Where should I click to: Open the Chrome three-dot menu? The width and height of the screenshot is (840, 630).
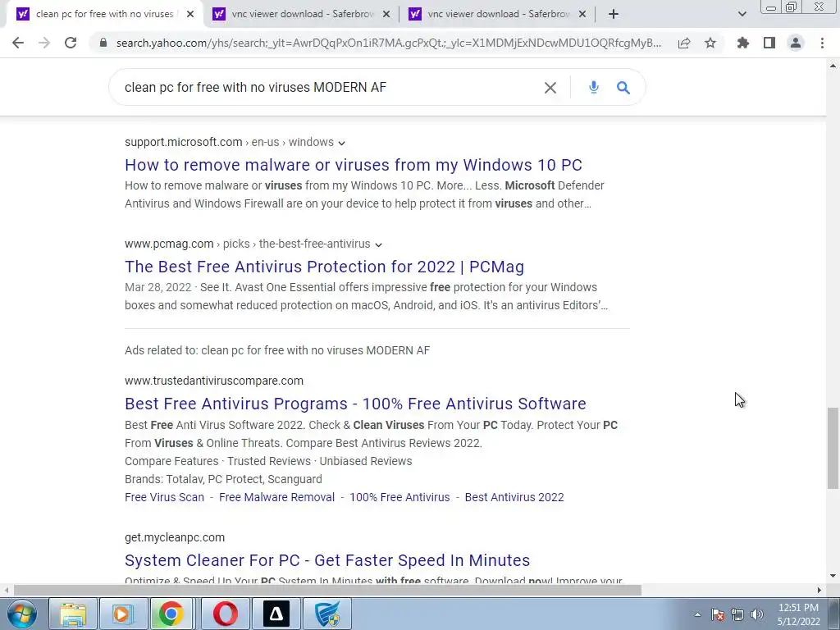822,43
